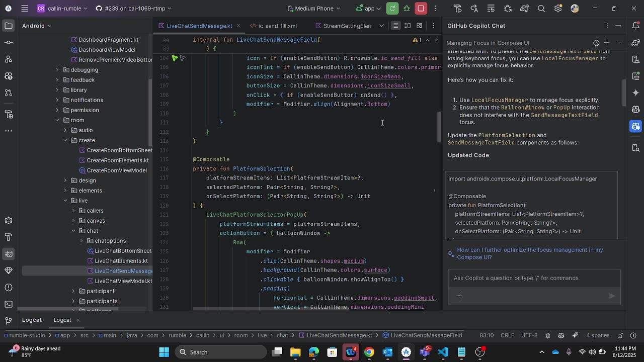This screenshot has height=362, width=644.
Task: Switch editor to Split view mode
Action: point(408,26)
